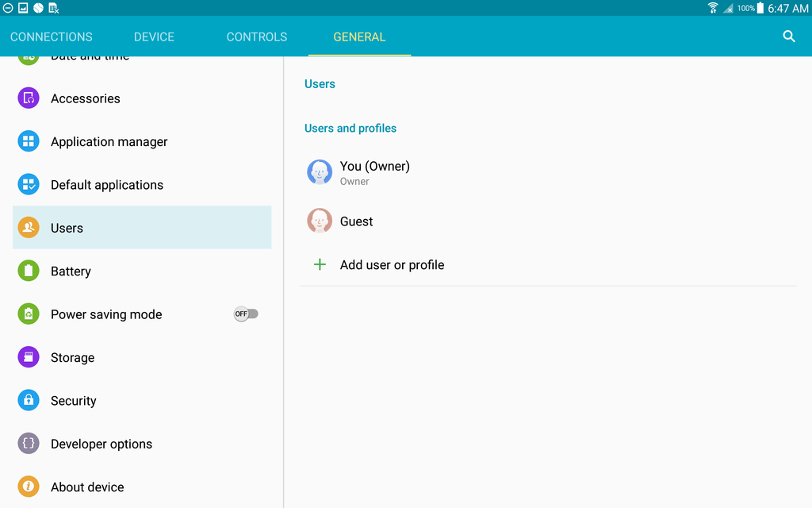Image resolution: width=812 pixels, height=508 pixels.
Task: Tap the Developer options braces icon
Action: tap(29, 444)
